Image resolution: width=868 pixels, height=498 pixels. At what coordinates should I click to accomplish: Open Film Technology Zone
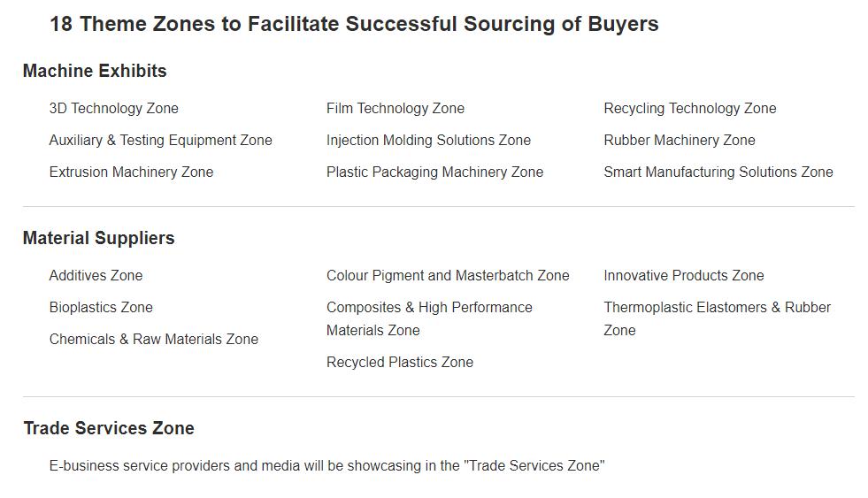396,109
